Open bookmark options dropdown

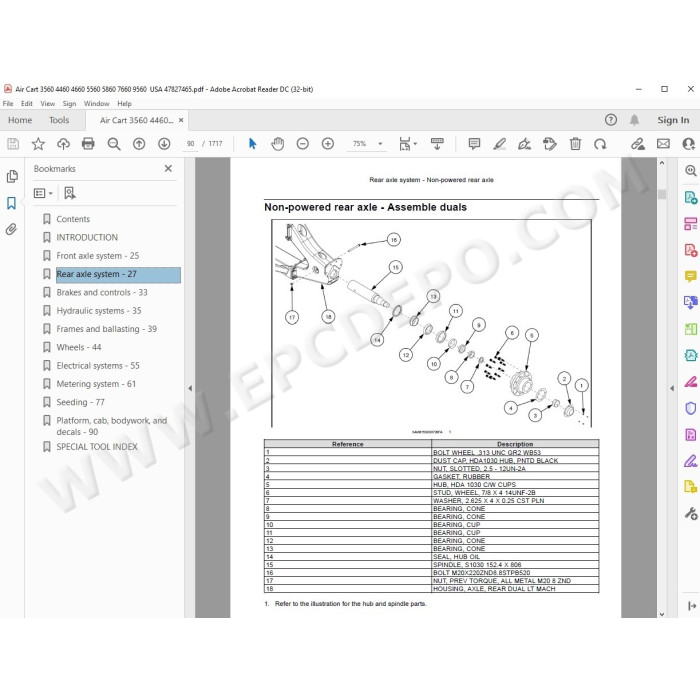coord(43,193)
